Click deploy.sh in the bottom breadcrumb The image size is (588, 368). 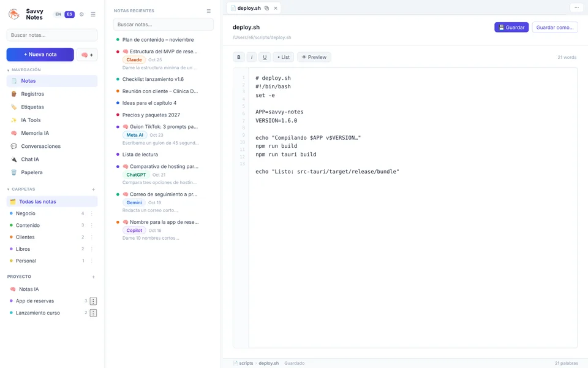tap(268, 363)
